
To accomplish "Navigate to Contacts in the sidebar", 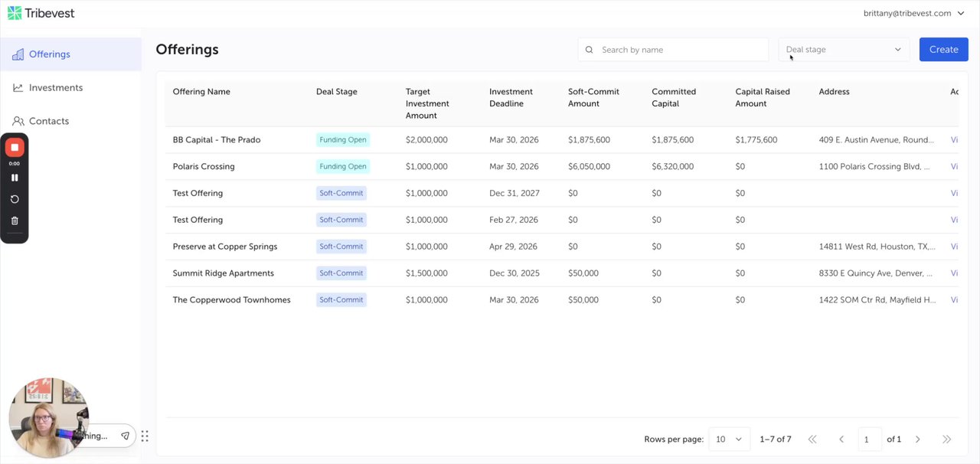I will (x=48, y=121).
